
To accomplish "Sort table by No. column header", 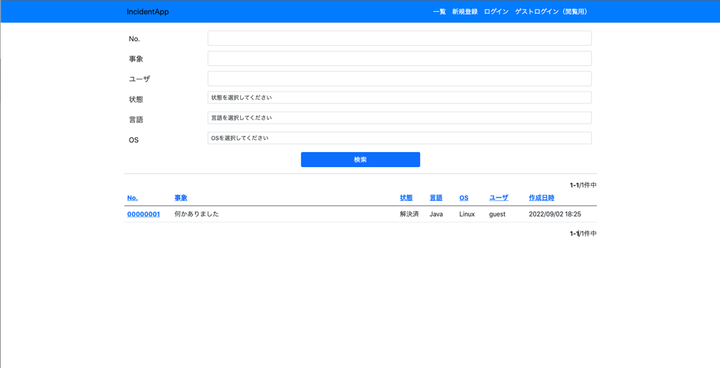I will tap(133, 198).
